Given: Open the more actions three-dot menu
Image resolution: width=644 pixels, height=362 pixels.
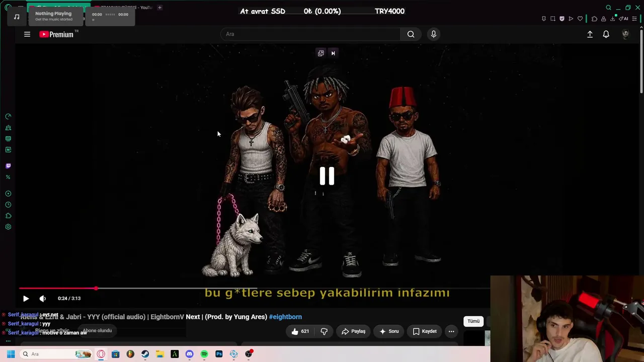Looking at the screenshot, I should [x=451, y=331].
